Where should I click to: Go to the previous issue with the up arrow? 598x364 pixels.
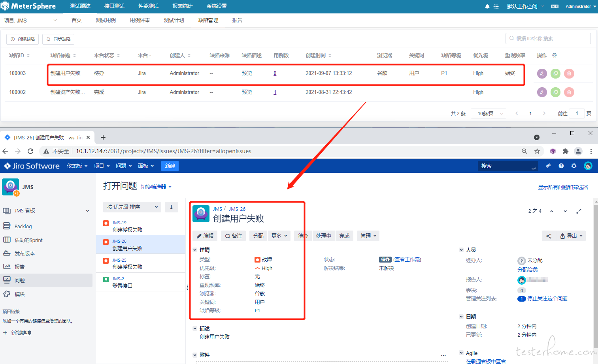552,211
